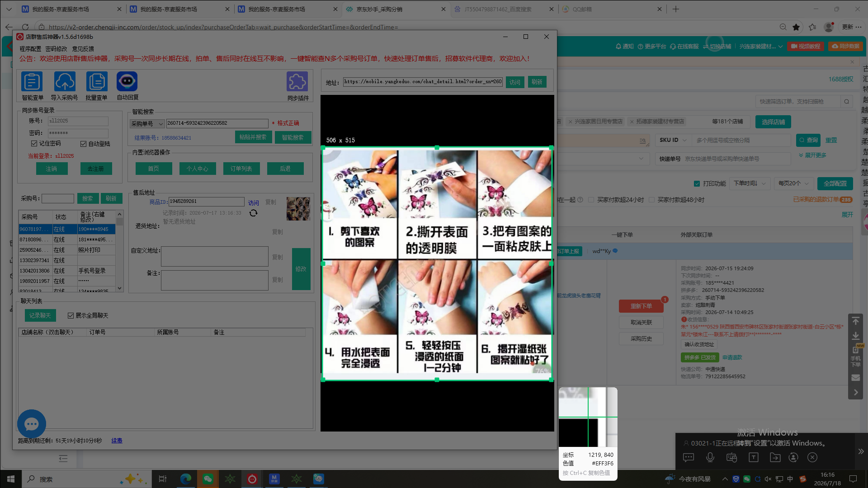Check the 买家付款超24小时 filter
Image resolution: width=868 pixels, height=488 pixels.
(x=591, y=200)
